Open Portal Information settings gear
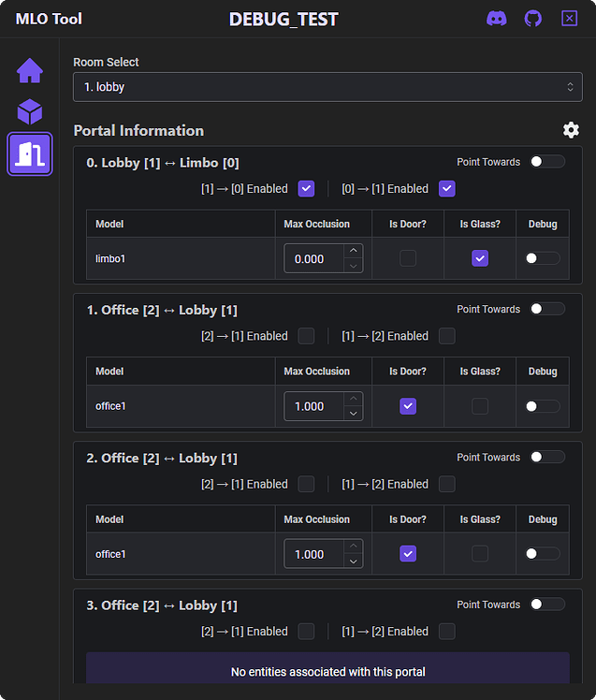Screen dimensions: 596x700 pos(571,130)
